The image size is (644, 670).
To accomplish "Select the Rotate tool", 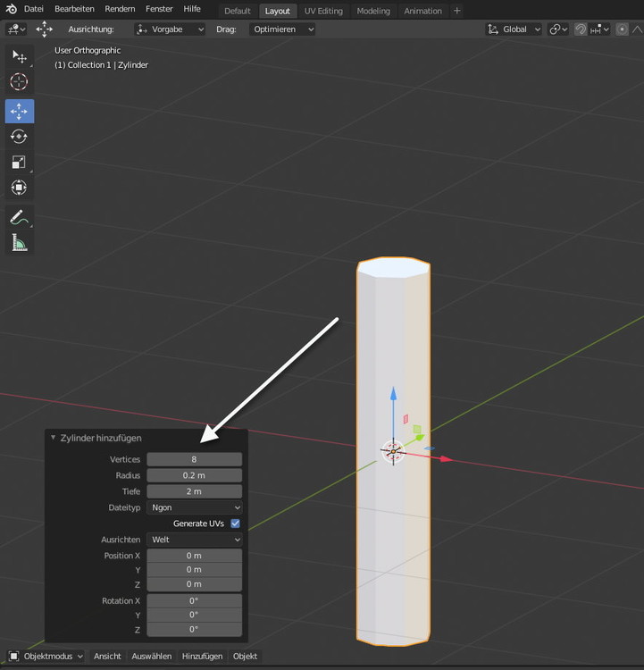I will 19,137.
